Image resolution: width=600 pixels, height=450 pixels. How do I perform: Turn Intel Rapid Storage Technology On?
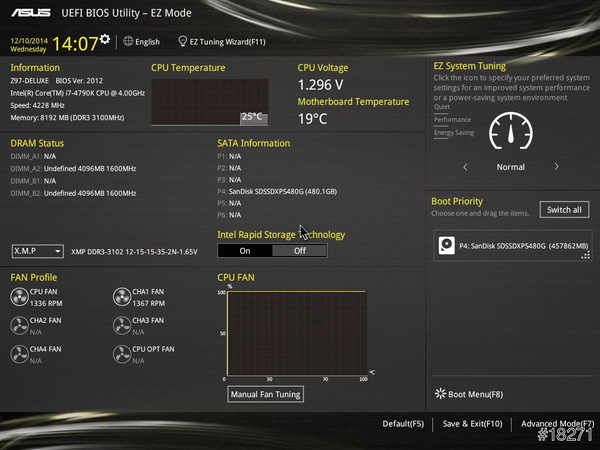pos(245,251)
